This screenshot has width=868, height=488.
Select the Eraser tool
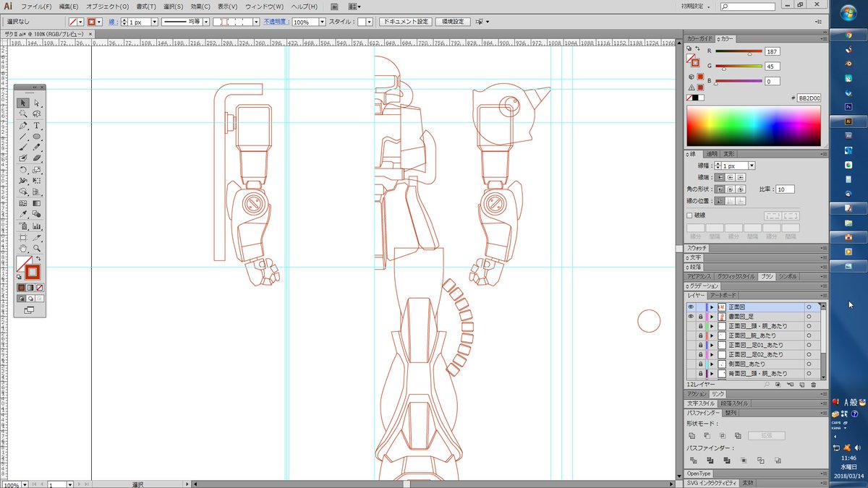37,158
